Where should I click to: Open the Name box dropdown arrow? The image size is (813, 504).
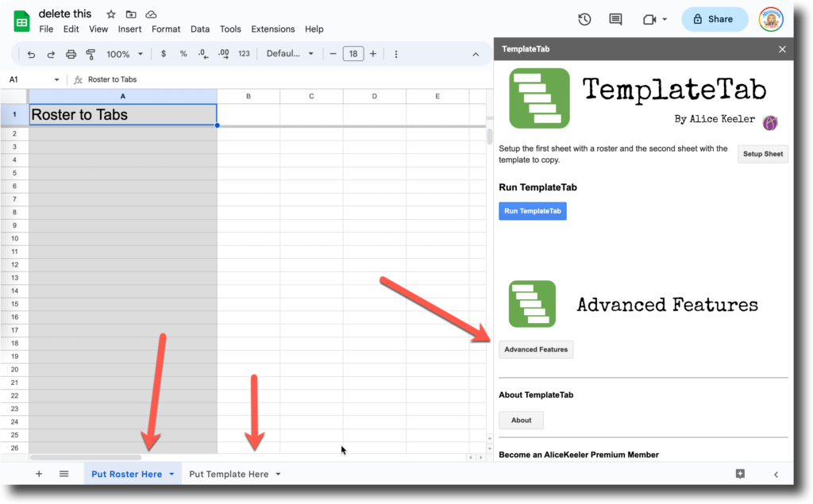(56, 80)
